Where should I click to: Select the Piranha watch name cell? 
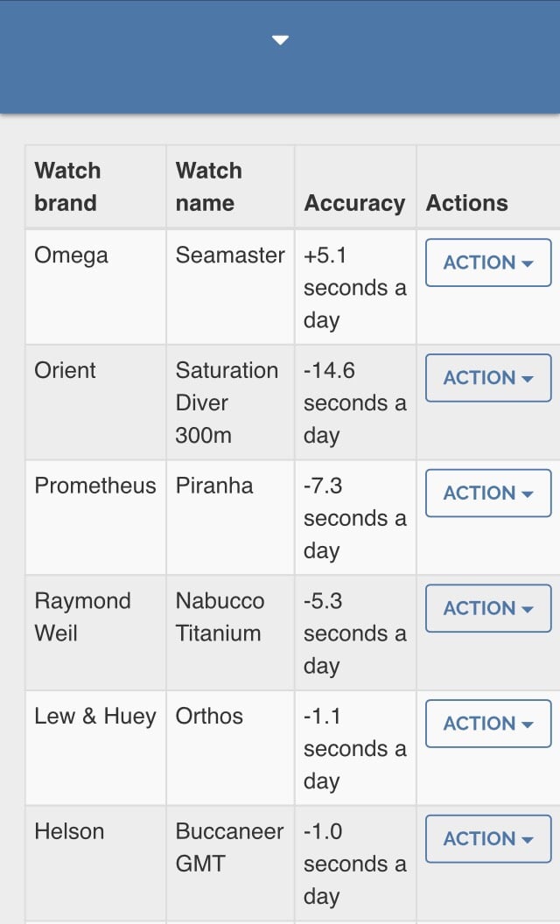pos(214,486)
